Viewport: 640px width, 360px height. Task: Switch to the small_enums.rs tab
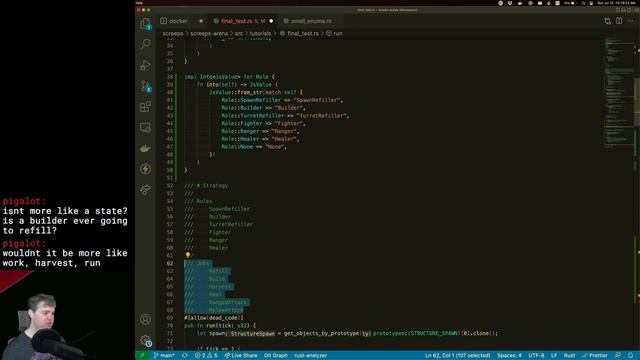pos(311,21)
